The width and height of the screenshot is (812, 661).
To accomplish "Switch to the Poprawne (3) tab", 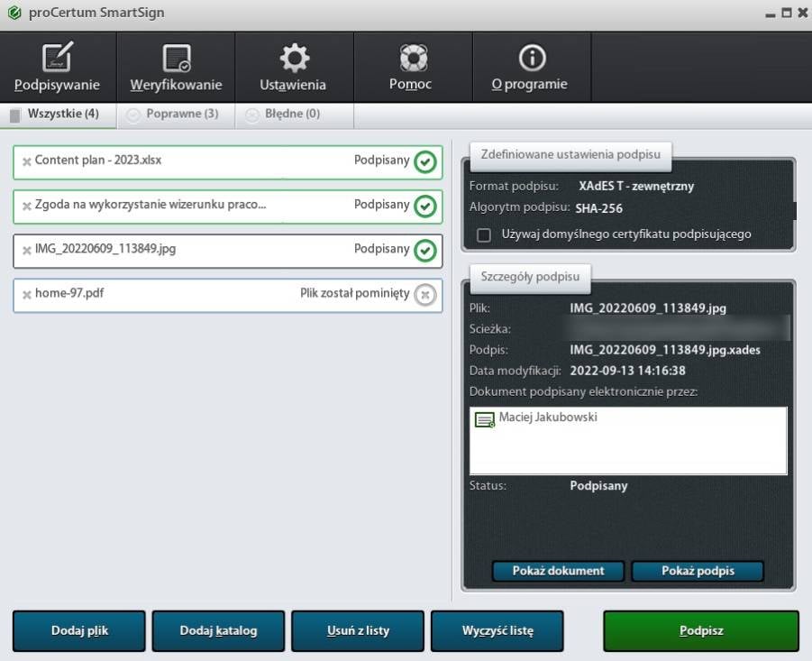I will (176, 115).
